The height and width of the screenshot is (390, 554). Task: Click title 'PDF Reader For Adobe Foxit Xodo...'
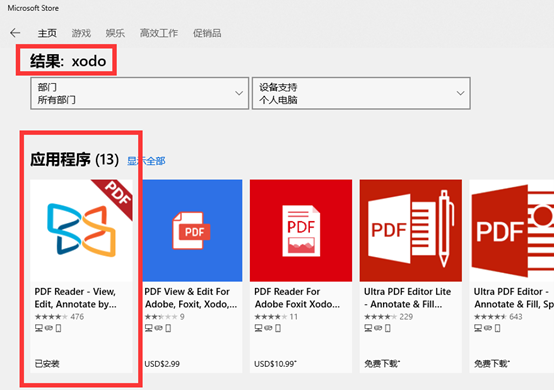(297, 298)
